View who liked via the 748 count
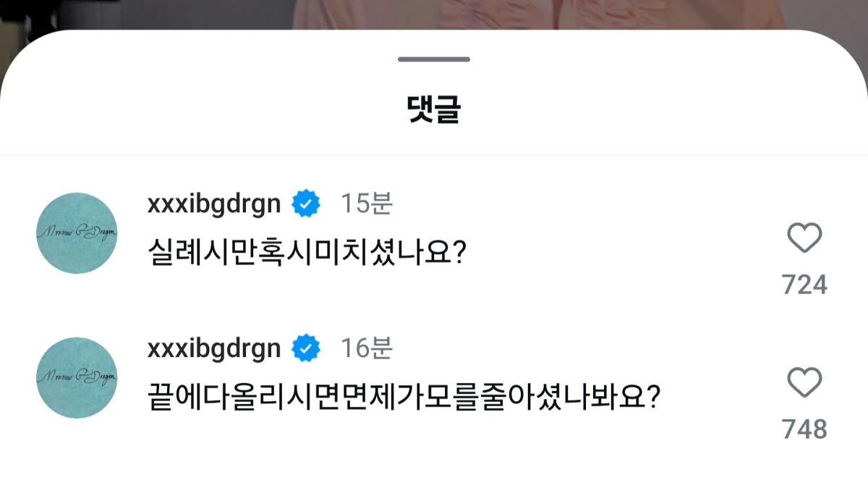This screenshot has width=868, height=480. [804, 429]
